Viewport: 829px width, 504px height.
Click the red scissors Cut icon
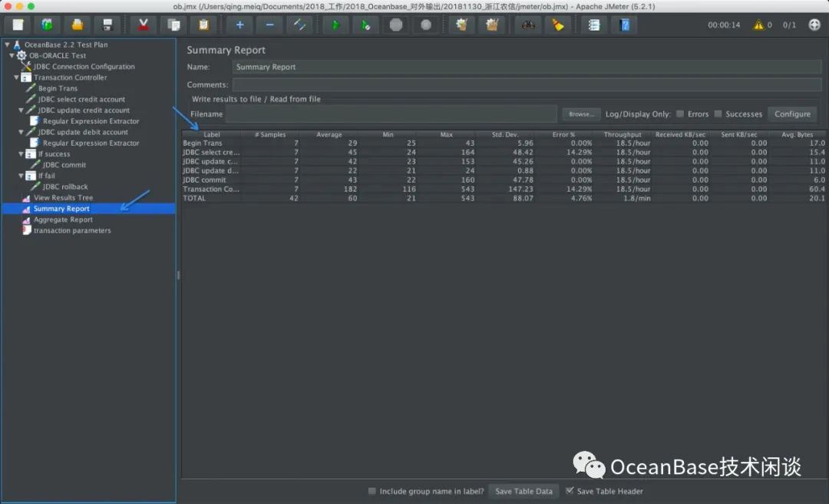tap(143, 25)
